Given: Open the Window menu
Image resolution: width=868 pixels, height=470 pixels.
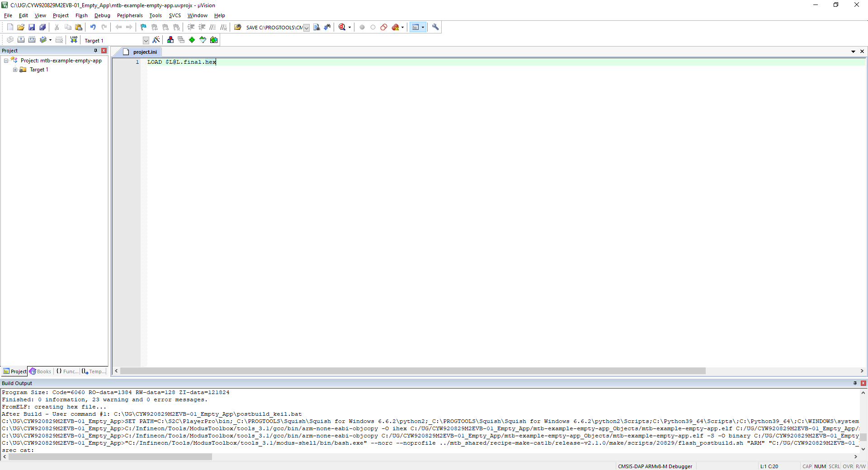Looking at the screenshot, I should [198, 15].
